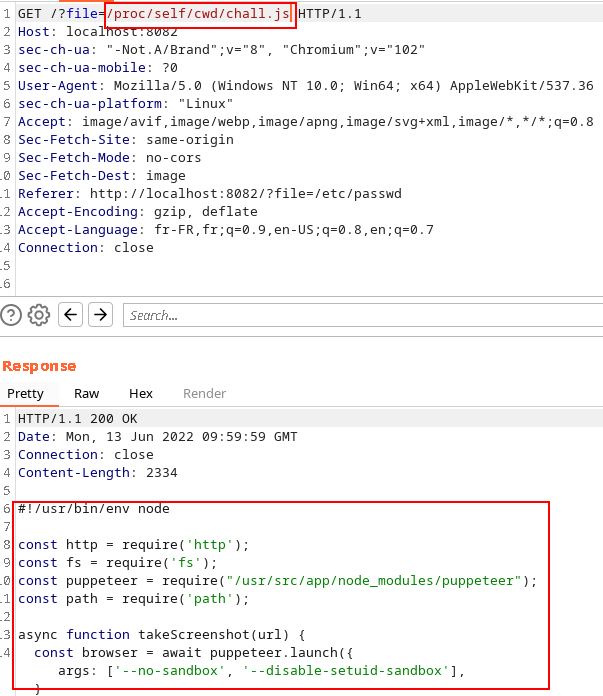Click the Sec-Fetch-Site same-origin line

[x=126, y=140]
